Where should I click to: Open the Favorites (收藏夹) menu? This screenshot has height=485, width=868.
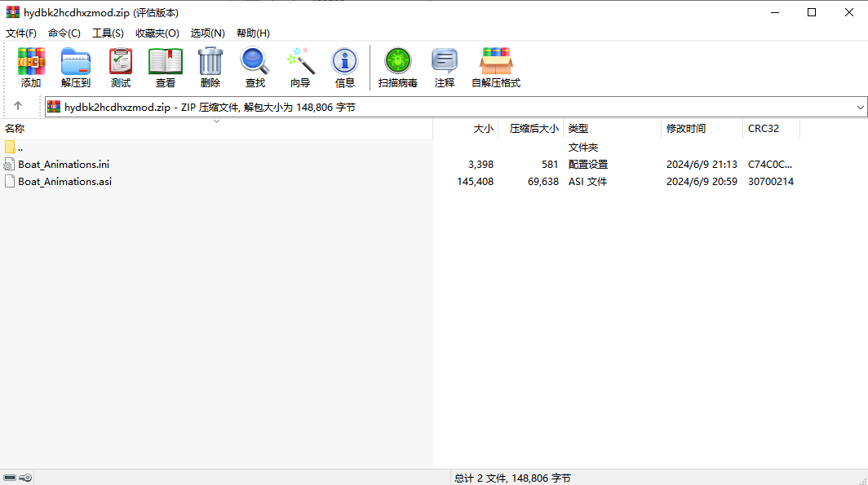157,33
